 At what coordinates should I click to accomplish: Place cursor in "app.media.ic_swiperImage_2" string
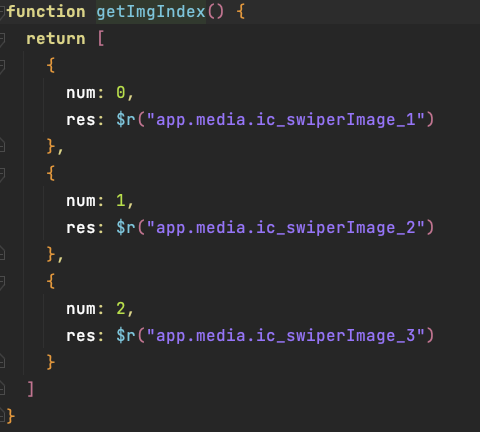pyautogui.click(x=286, y=228)
